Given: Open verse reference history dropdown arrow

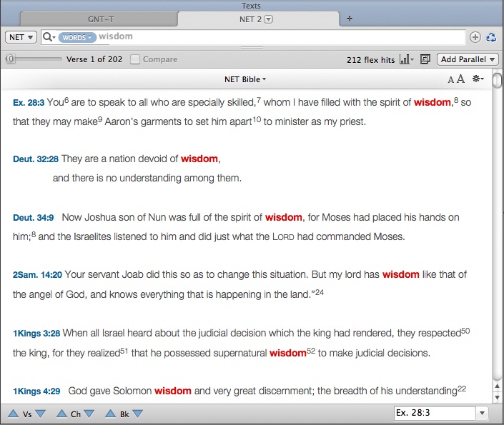Looking at the screenshot, I should (482, 413).
